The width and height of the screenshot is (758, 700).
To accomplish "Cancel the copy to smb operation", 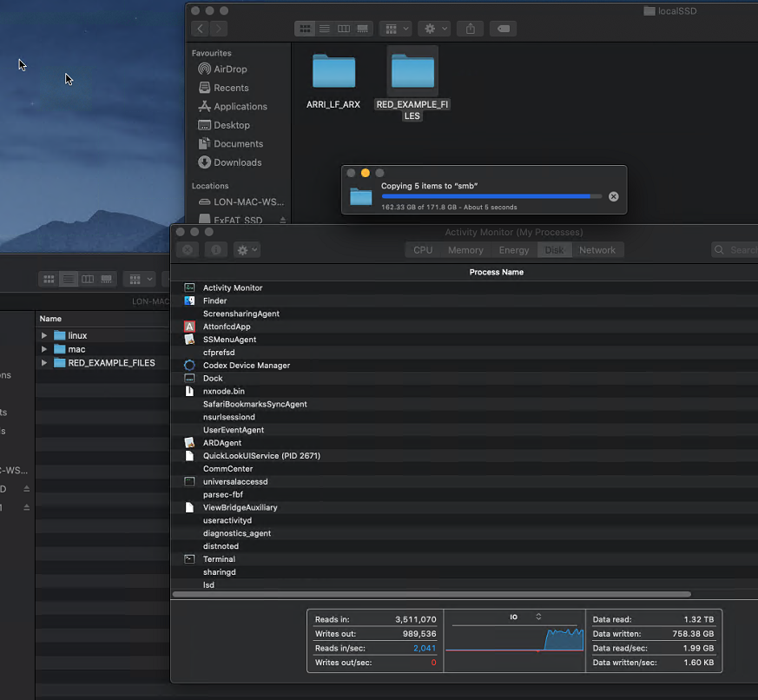I will pos(614,196).
